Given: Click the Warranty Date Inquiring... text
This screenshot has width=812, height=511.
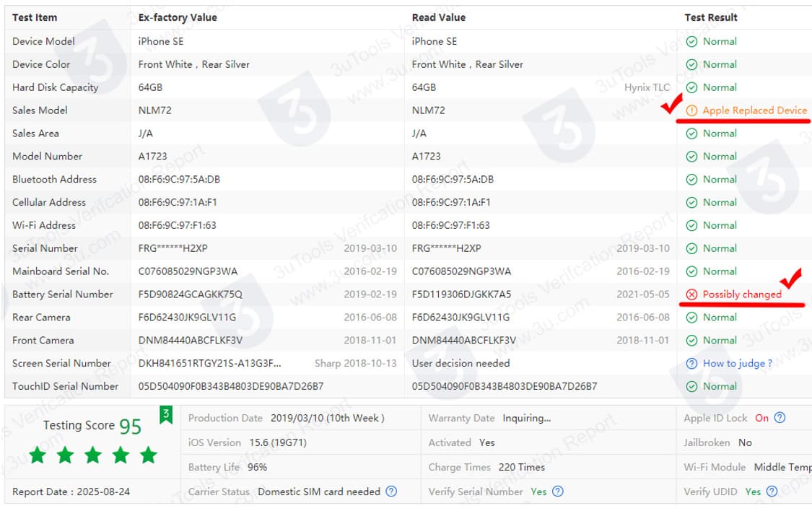Looking at the screenshot, I should pyautogui.click(x=527, y=418).
